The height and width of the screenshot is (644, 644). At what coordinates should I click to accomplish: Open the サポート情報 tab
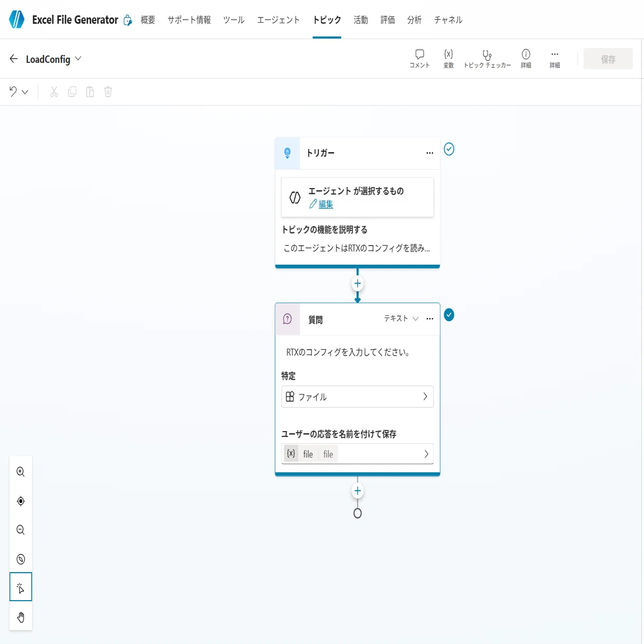click(x=189, y=20)
